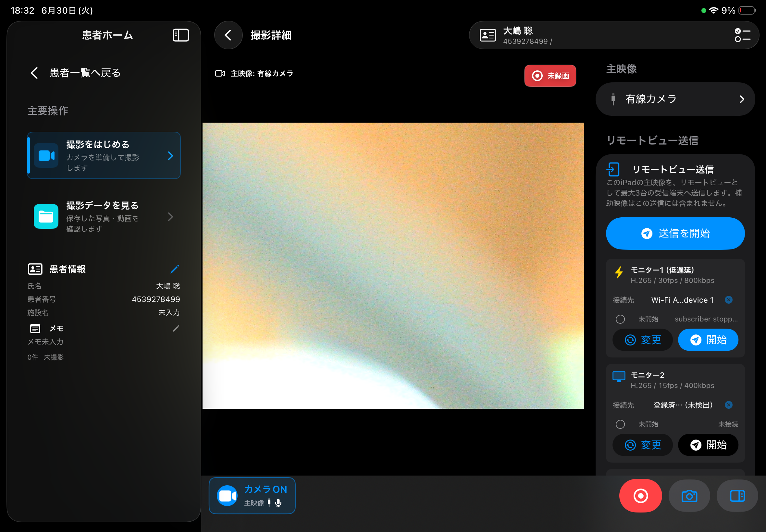The width and height of the screenshot is (766, 532).
Task: Click the 送信を開始 button
Action: (675, 233)
